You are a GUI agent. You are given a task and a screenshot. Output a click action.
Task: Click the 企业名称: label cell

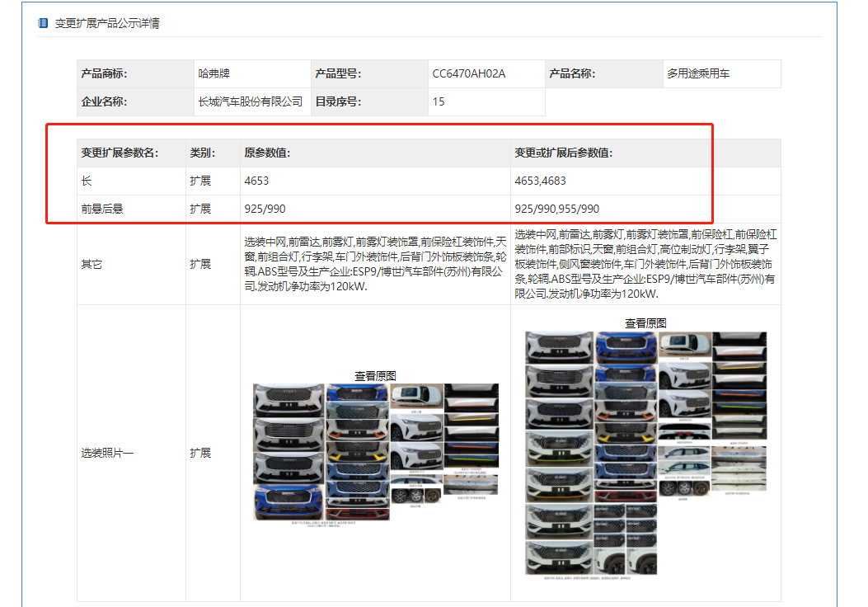coord(136,102)
